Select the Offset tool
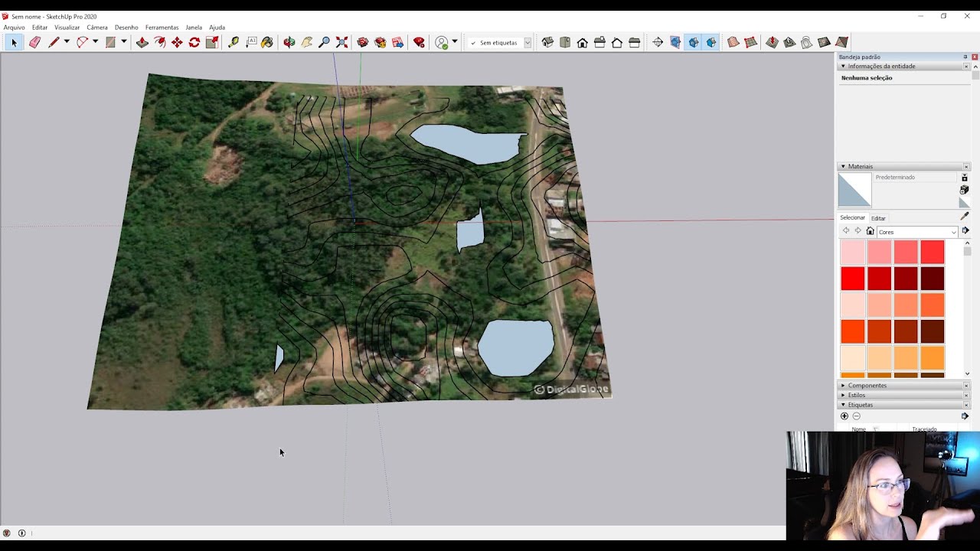 159,43
